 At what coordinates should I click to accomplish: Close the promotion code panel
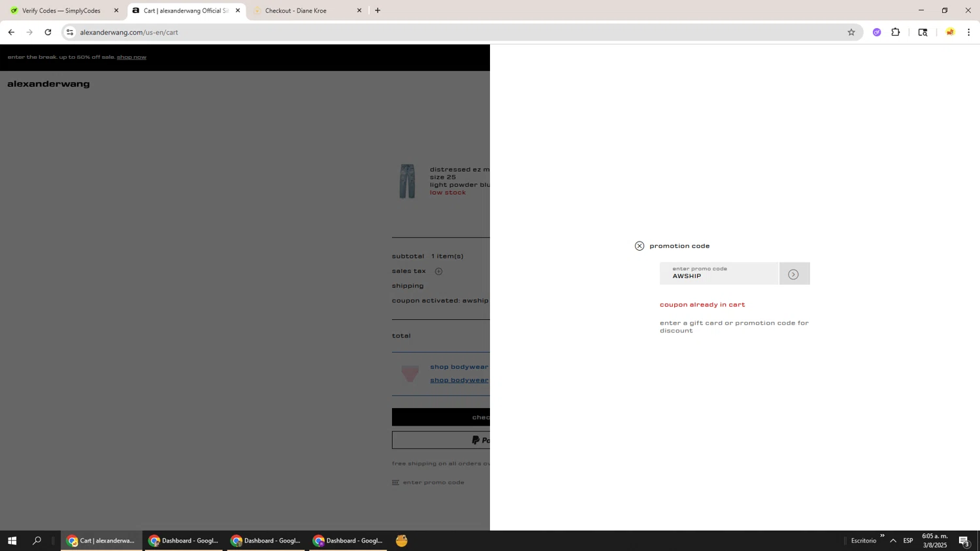point(639,246)
